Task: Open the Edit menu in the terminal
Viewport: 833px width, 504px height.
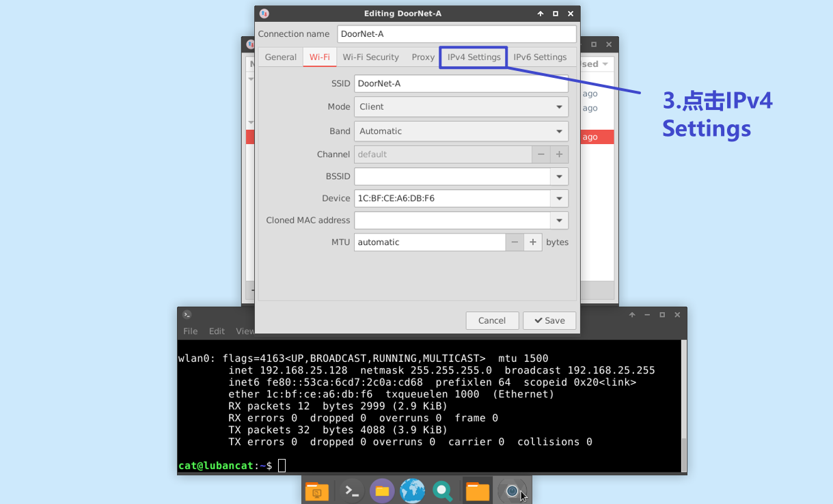Action: coord(217,331)
